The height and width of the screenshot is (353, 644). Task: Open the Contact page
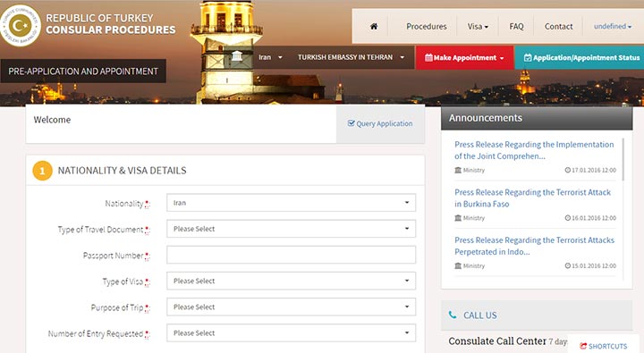click(558, 26)
